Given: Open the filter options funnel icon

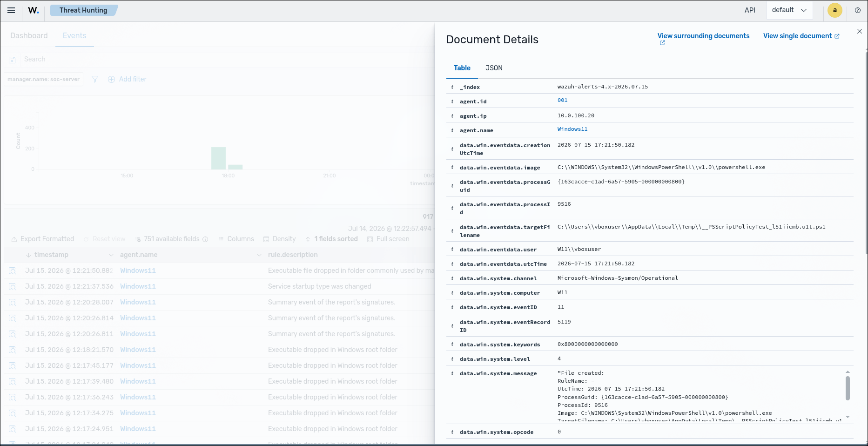Looking at the screenshot, I should tap(95, 79).
